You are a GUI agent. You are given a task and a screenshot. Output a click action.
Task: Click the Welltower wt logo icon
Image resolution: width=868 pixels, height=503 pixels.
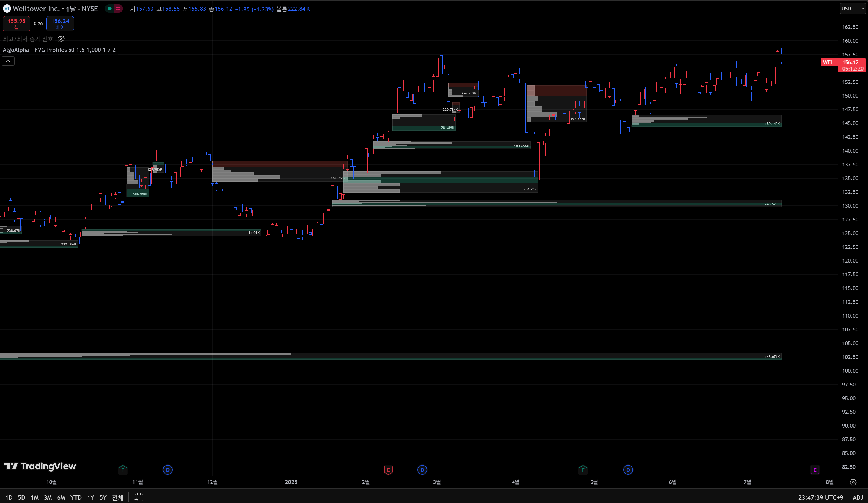(x=7, y=9)
